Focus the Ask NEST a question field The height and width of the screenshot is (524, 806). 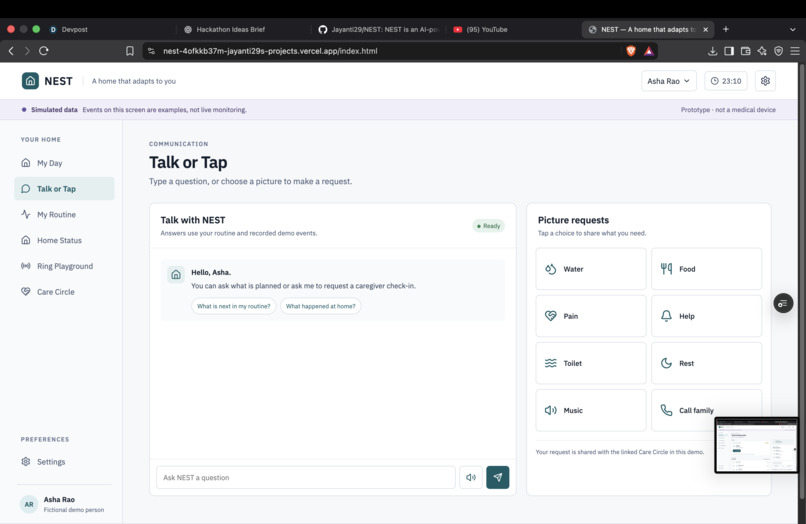(x=306, y=477)
